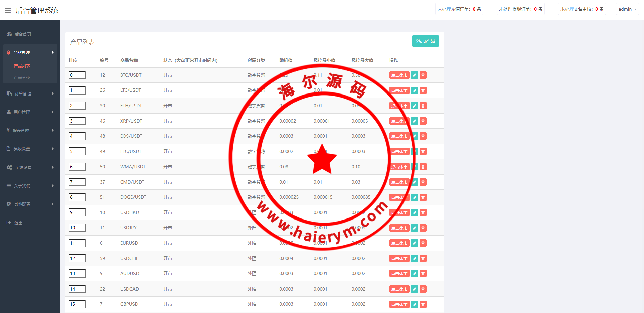The height and width of the screenshot is (313, 644).
Task: Click delete trash icon for LTC/USDT row
Action: coord(423,90)
